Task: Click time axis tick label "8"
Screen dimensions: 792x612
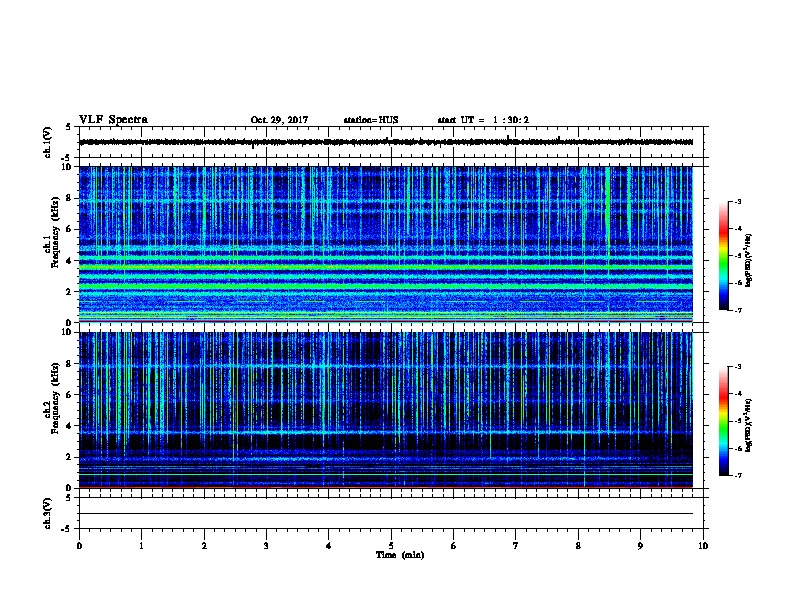Action: tap(578, 545)
